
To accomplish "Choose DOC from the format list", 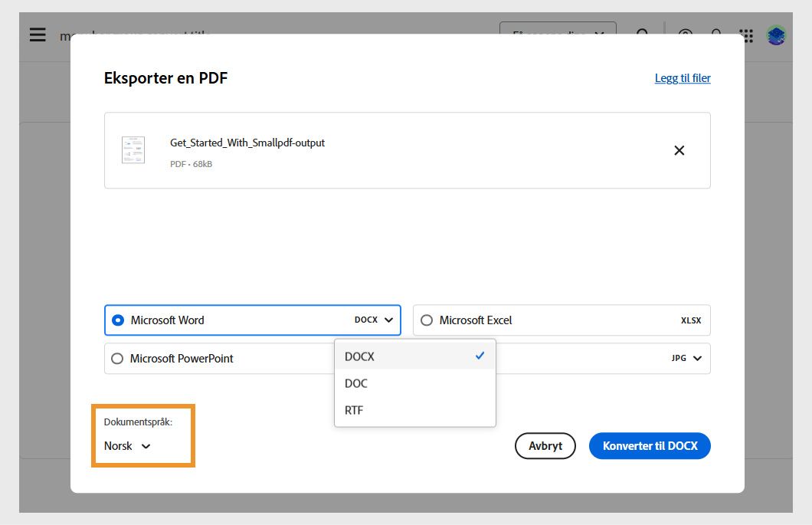I will click(355, 383).
